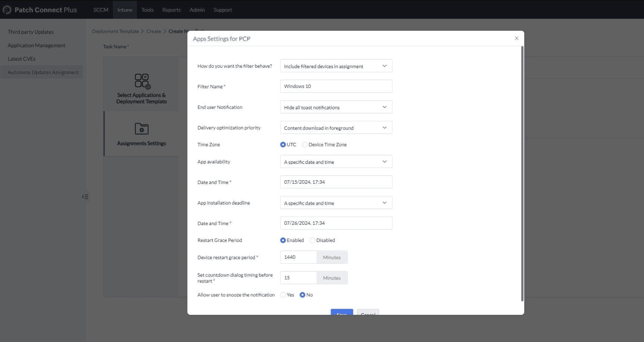Click the Filter Name input field
This screenshot has height=342, width=644.
[x=336, y=86]
